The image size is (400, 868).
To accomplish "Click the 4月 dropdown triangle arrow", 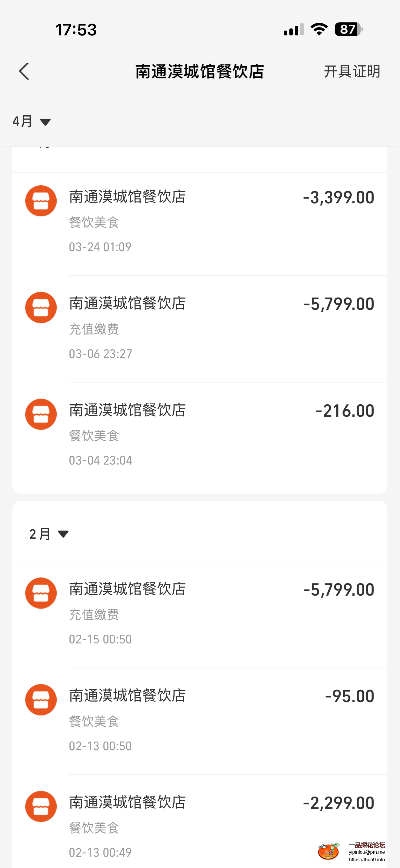I will pyautogui.click(x=45, y=122).
